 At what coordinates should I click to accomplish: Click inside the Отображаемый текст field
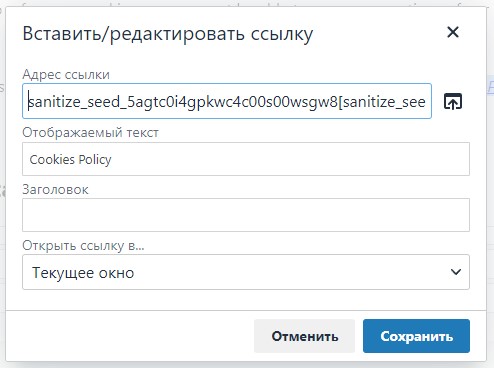[246, 159]
